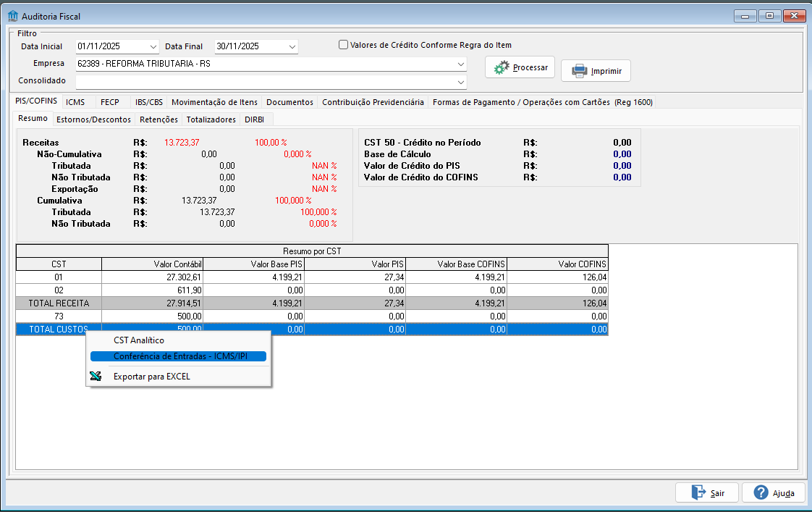Open the Empresa combo box list
This screenshot has height=512, width=812.
coord(461,64)
